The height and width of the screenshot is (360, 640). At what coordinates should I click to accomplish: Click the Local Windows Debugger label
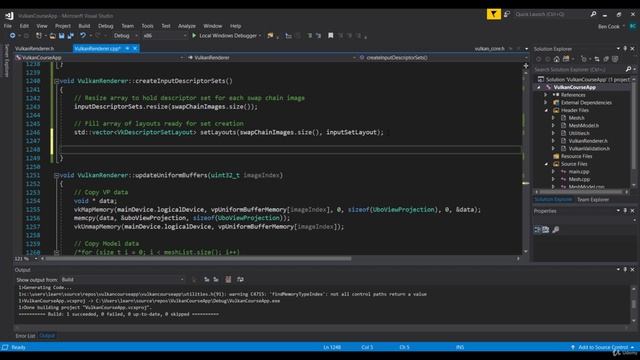tap(228, 36)
